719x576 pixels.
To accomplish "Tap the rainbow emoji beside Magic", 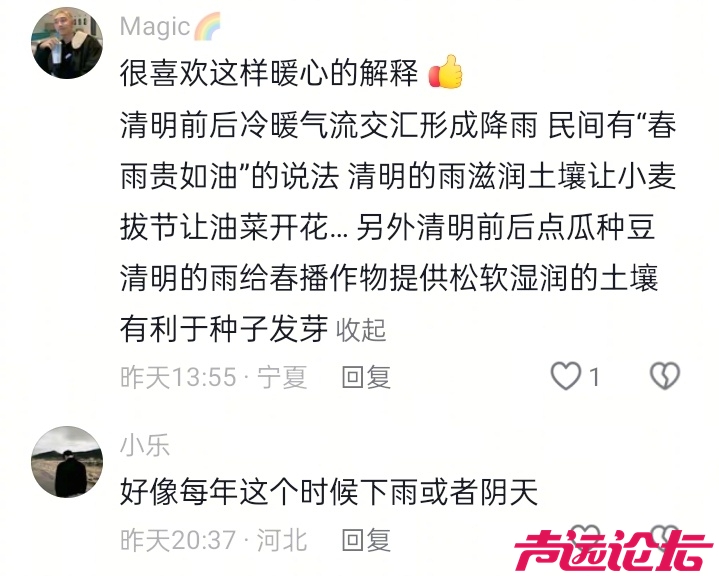I will point(207,26).
